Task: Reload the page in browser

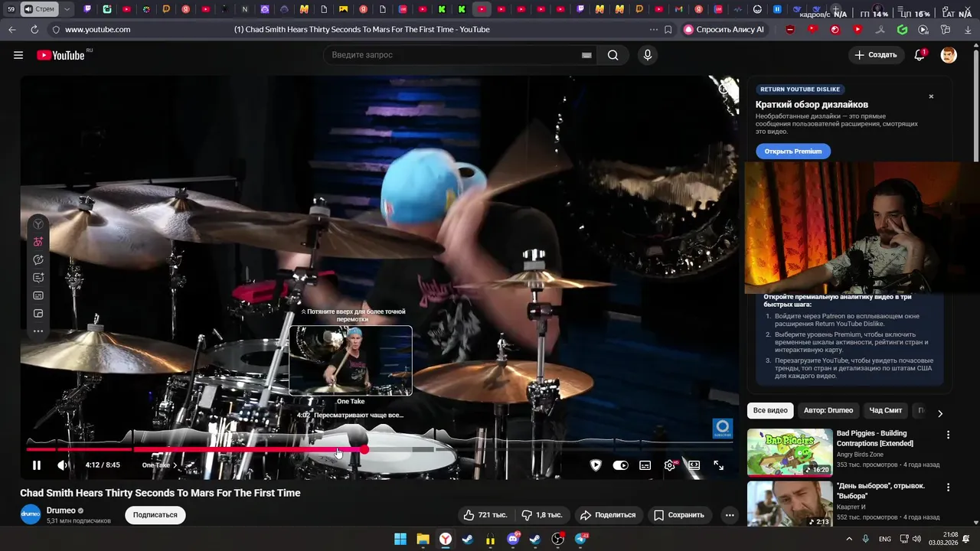Action: coord(34,30)
